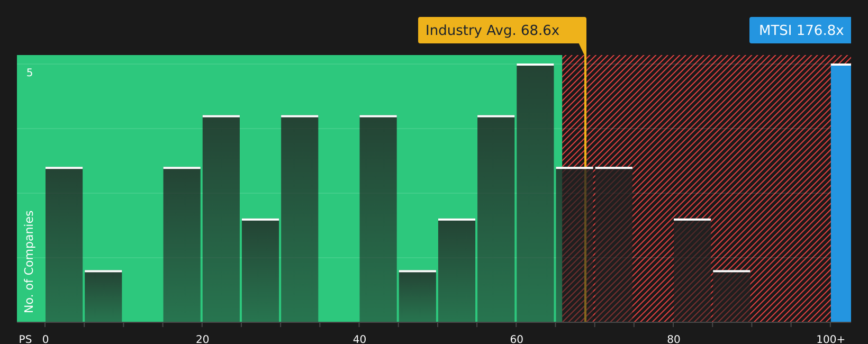Click the '5' y-axis label
The width and height of the screenshot is (868, 344).
30,73
